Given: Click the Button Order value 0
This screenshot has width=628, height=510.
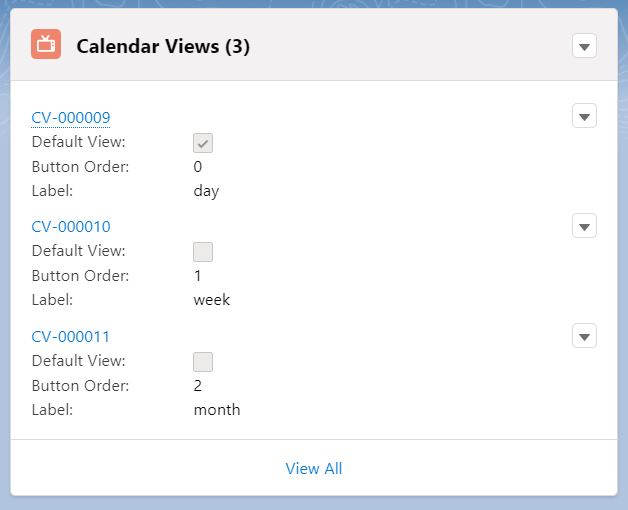Looking at the screenshot, I should pyautogui.click(x=198, y=167).
